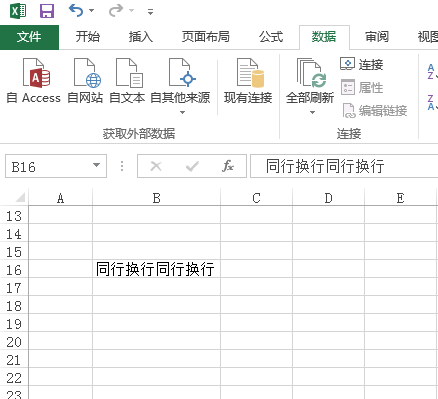Confirm entry with the check mark
438x399 pixels.
[x=192, y=166]
